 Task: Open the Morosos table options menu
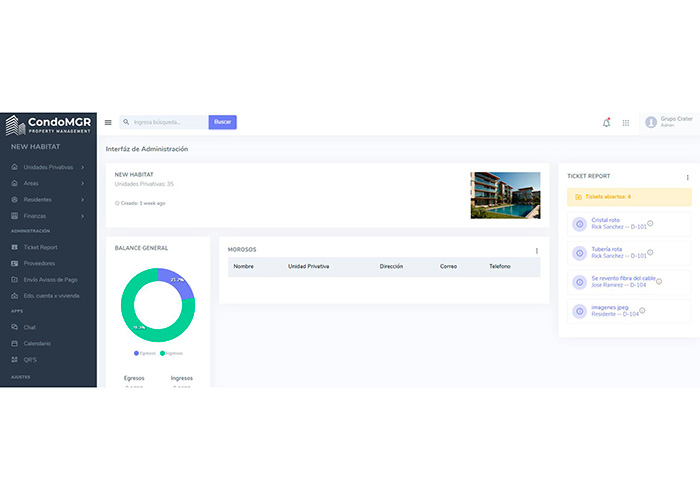coord(536,250)
